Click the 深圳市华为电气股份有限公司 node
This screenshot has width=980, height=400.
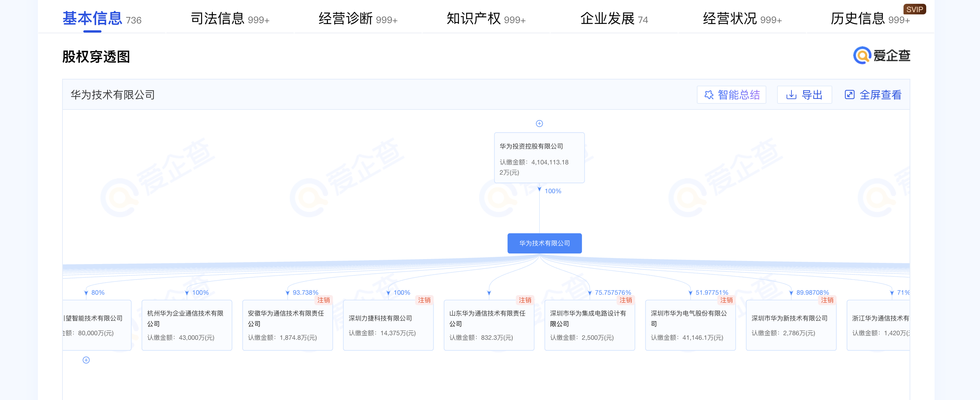tap(690, 325)
